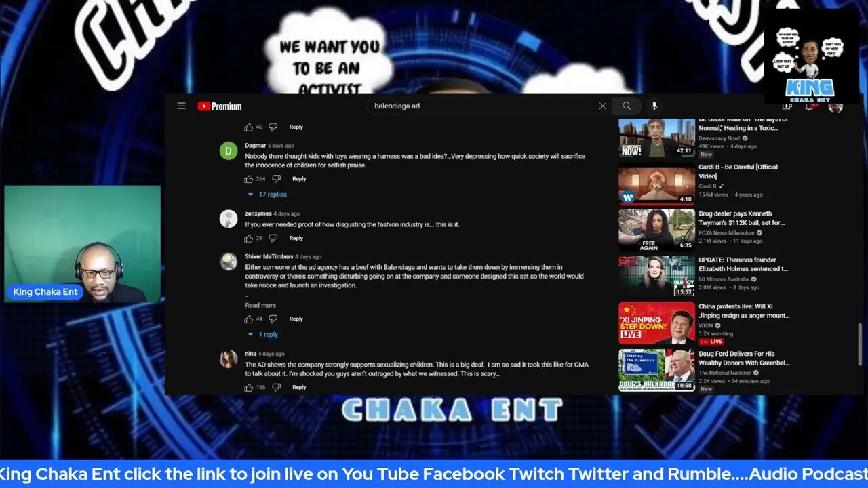The height and width of the screenshot is (488, 868).
Task: Open the Democracy Now video thumbnail
Action: pyautogui.click(x=656, y=138)
